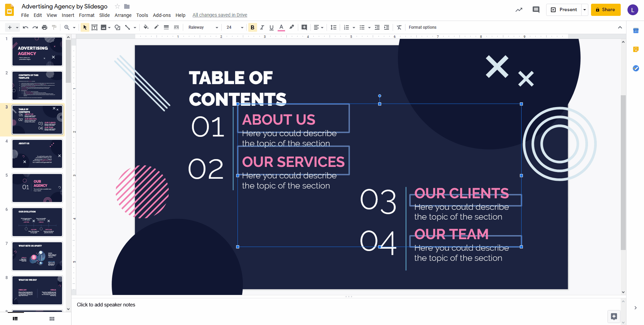
Task: Open the Border dash options
Action: coord(176,27)
